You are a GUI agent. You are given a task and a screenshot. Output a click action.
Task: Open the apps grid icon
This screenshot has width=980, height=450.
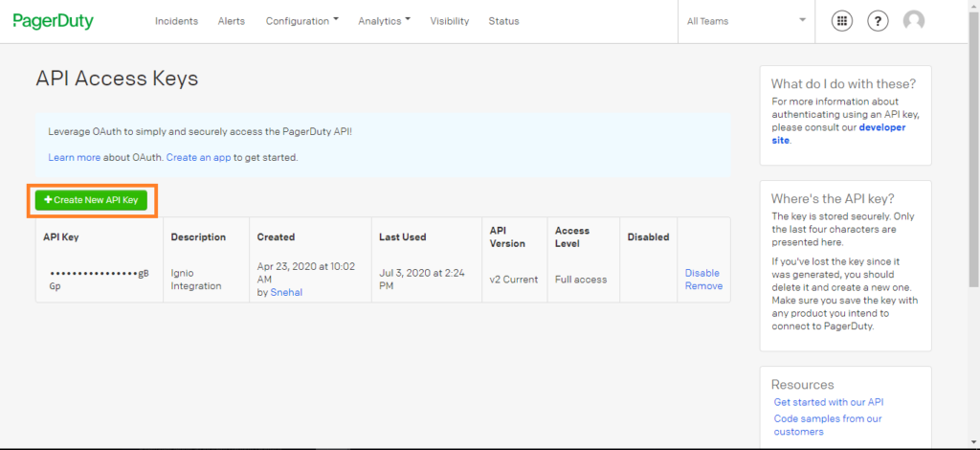point(842,21)
